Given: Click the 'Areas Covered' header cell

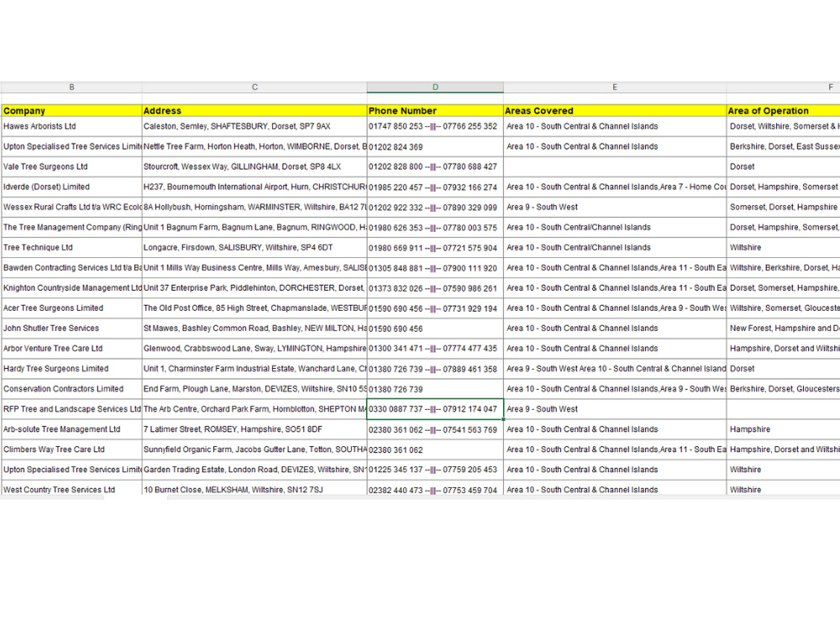Looking at the screenshot, I should (x=615, y=111).
